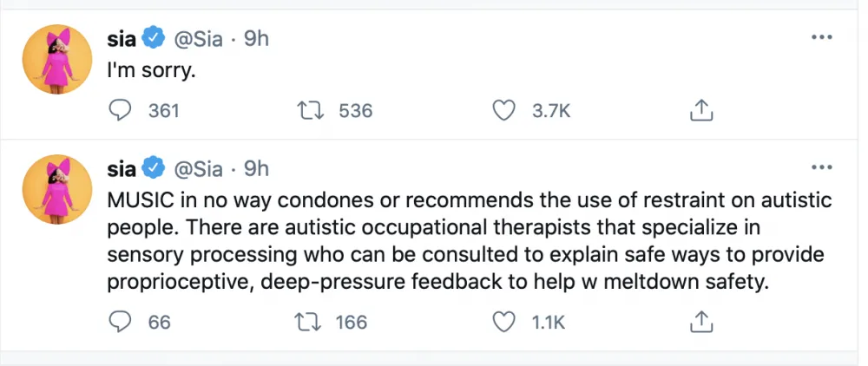Screen dimensions: 868x366
Task: View 536 retweets count on first tweet
Action: 354,111
